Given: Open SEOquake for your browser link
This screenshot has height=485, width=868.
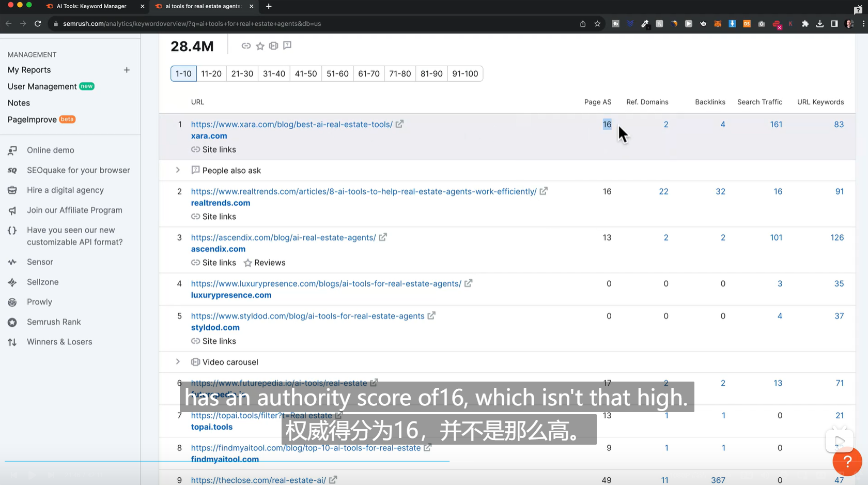Looking at the screenshot, I should (79, 170).
